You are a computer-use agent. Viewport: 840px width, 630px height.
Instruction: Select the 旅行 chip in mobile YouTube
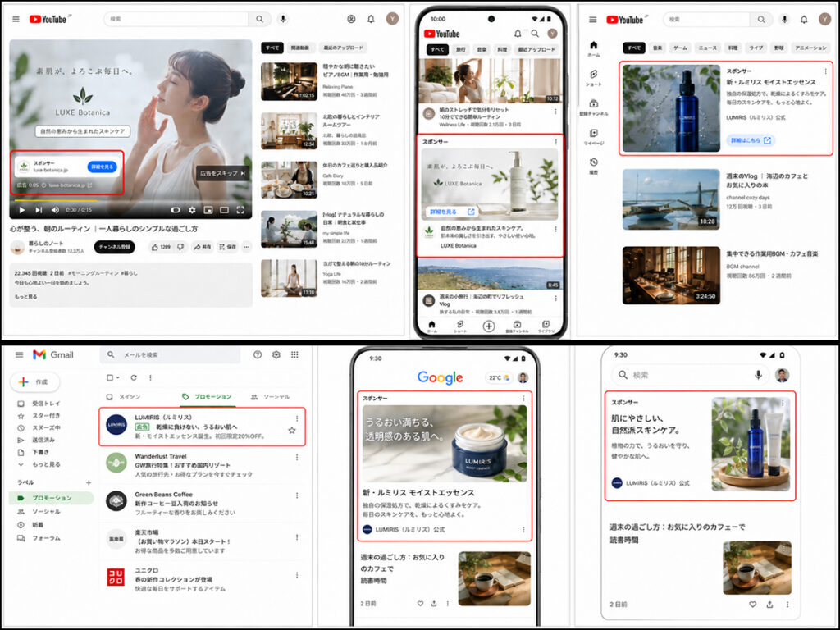[x=461, y=49]
